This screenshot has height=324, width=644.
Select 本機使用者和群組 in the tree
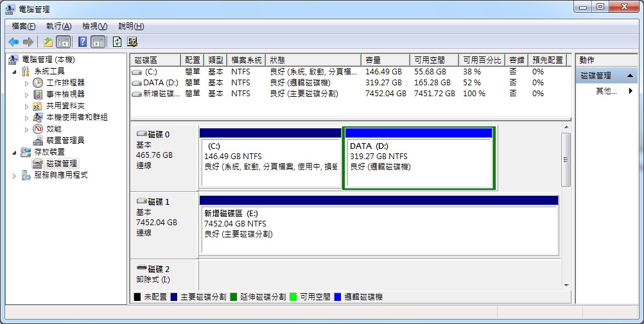click(77, 117)
